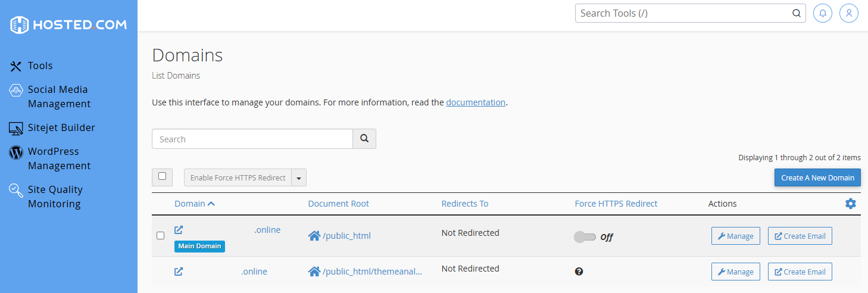Click Create Email for main domain

pos(800,236)
